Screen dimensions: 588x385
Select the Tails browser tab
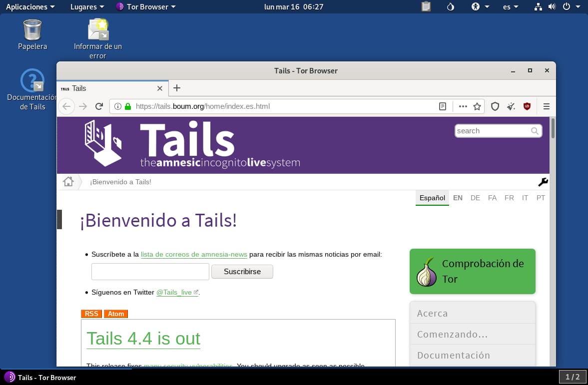pyautogui.click(x=112, y=88)
